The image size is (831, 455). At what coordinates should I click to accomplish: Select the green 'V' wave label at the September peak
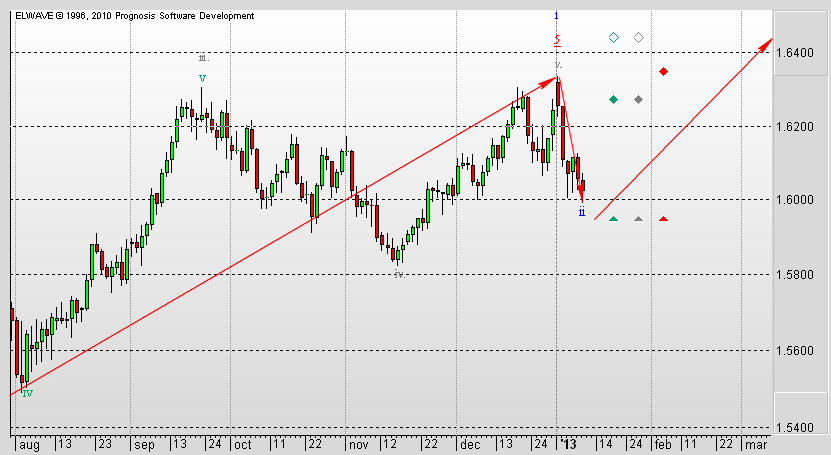click(x=202, y=78)
